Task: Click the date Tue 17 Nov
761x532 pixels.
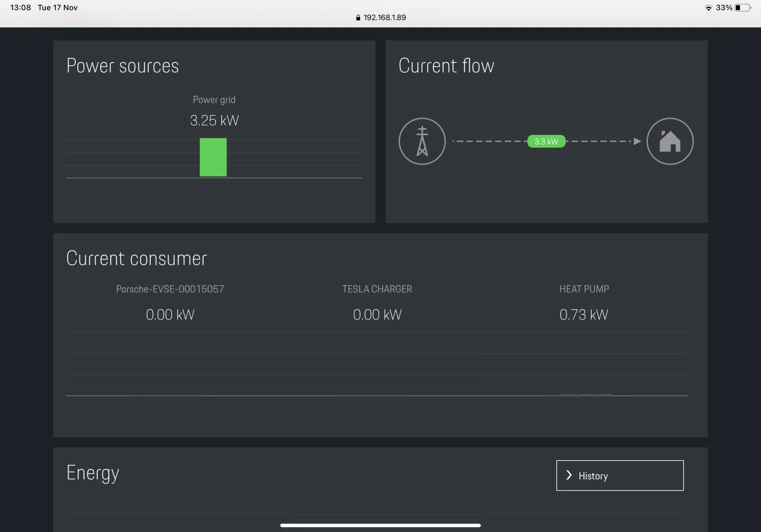Action: click(58, 8)
